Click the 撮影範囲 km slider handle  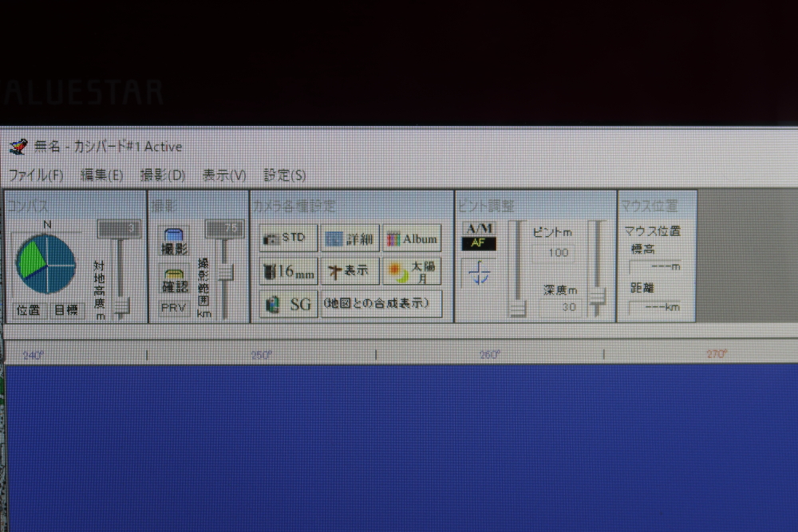(x=224, y=273)
